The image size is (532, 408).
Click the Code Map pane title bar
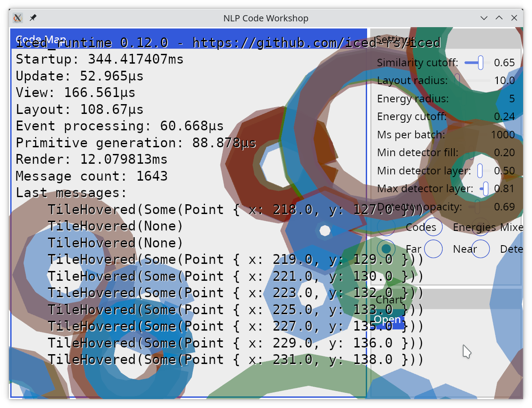coord(188,39)
